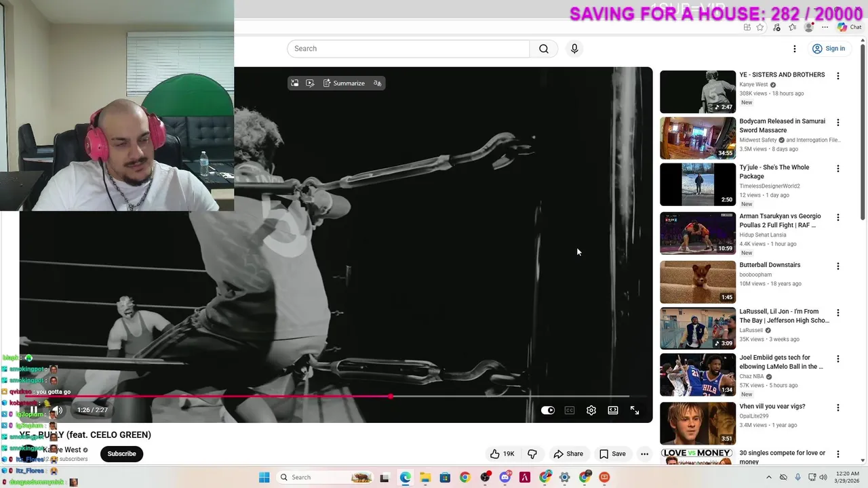This screenshot has width=868, height=488.
Task: Click the picture-in-picture overlay icon
Action: coord(294,83)
